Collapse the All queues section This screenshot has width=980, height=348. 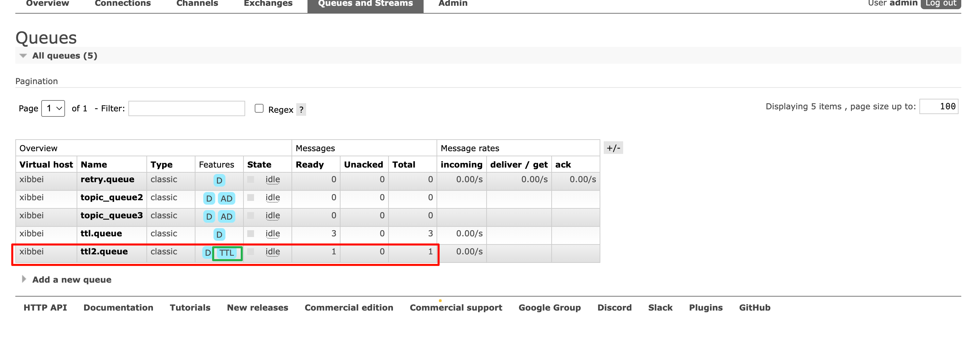pos(65,56)
